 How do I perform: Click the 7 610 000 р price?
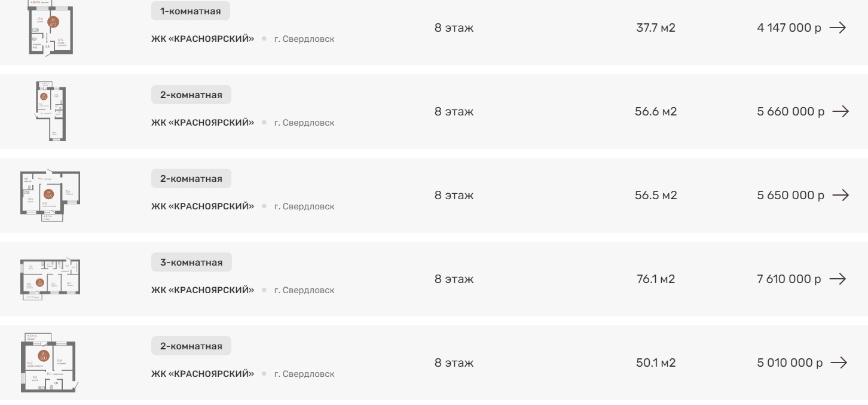788,279
